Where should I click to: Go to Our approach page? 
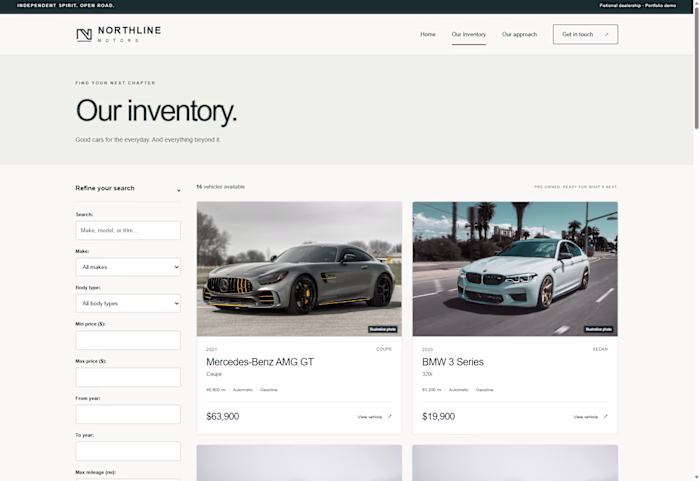519,34
